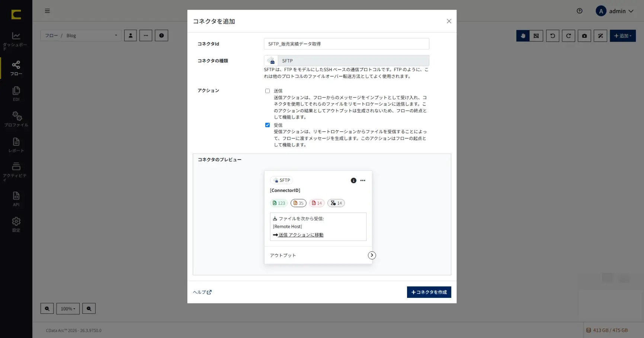Expand the アウトプット arrow in preview
Viewport: 644px width, 338px height.
click(x=372, y=255)
